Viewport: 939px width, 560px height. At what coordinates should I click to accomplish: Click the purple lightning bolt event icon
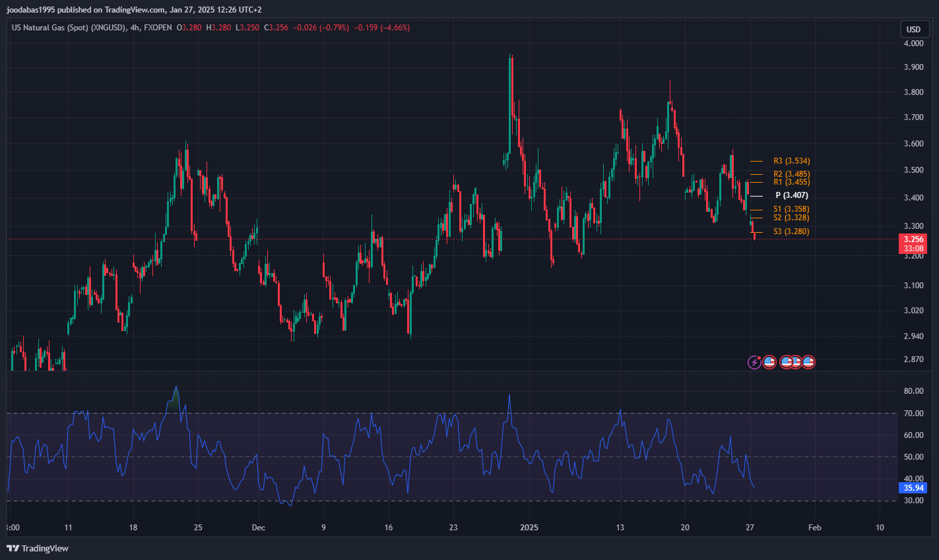(x=754, y=361)
